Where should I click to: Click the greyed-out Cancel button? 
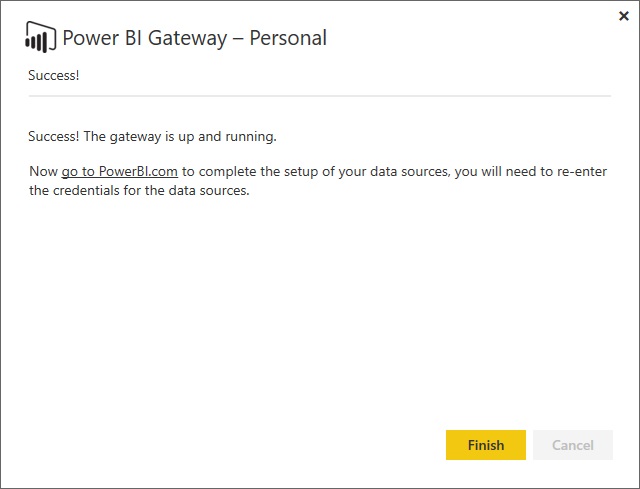[573, 445]
